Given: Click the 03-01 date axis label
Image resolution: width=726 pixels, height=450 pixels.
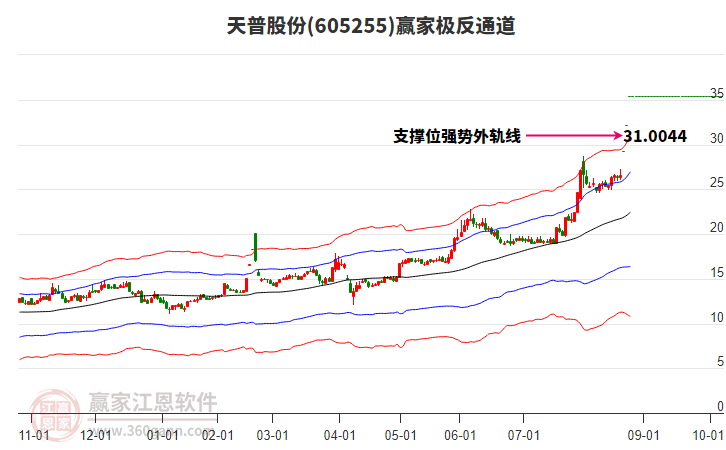Looking at the screenshot, I should pyautogui.click(x=273, y=435).
